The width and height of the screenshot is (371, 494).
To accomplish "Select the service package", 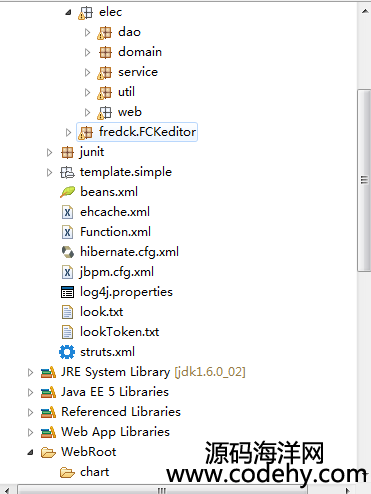I will 138,72.
